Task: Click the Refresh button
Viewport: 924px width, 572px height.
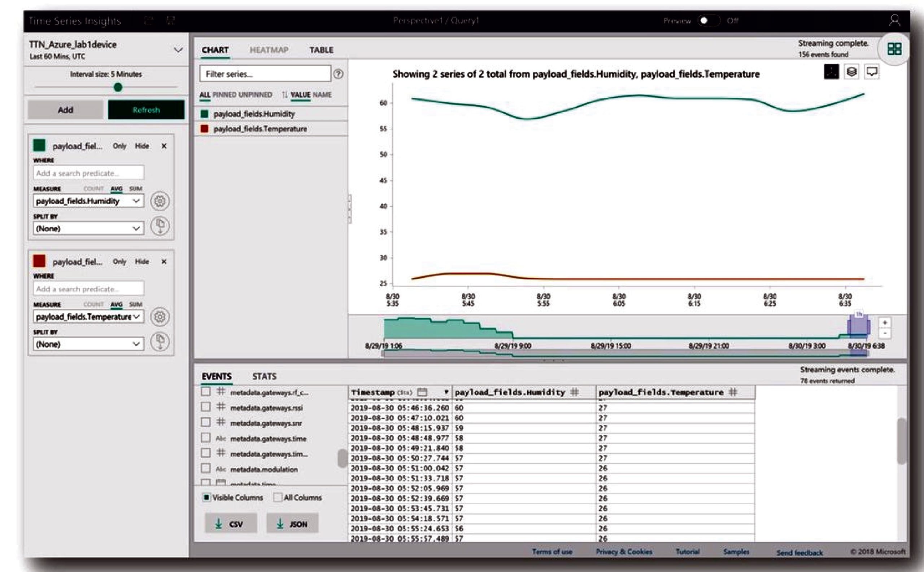Action: point(146,110)
